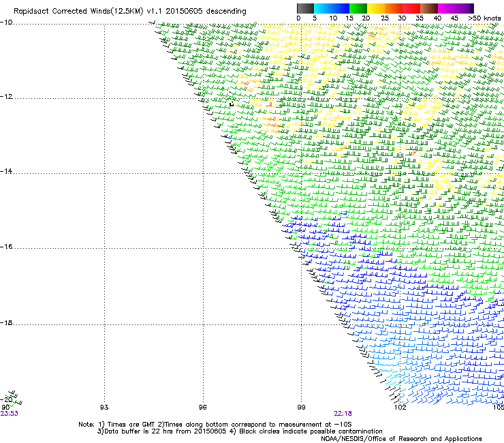Click the gray 0-5 knots color segment
The height and width of the screenshot is (443, 504).
tap(305, 8)
